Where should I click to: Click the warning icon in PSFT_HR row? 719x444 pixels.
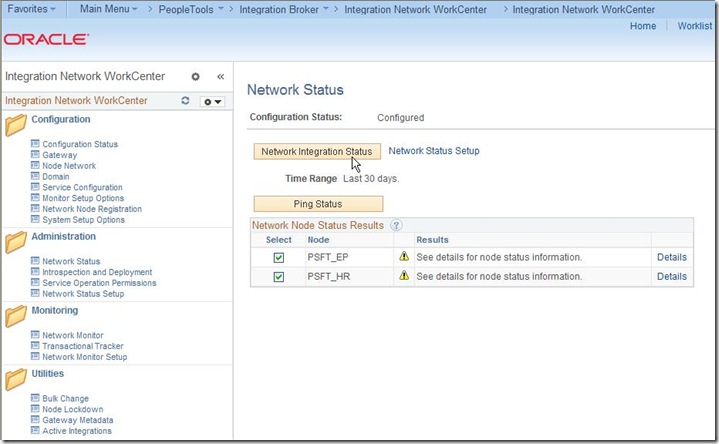(404, 276)
